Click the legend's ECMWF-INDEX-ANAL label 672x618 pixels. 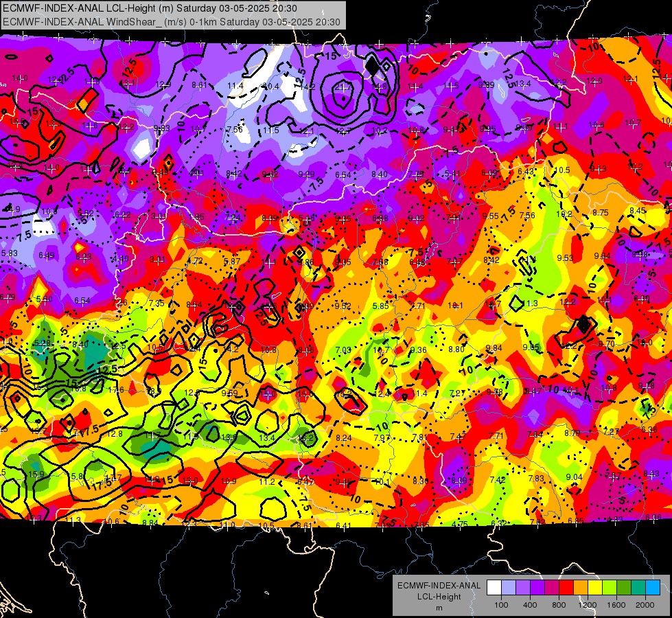click(439, 586)
